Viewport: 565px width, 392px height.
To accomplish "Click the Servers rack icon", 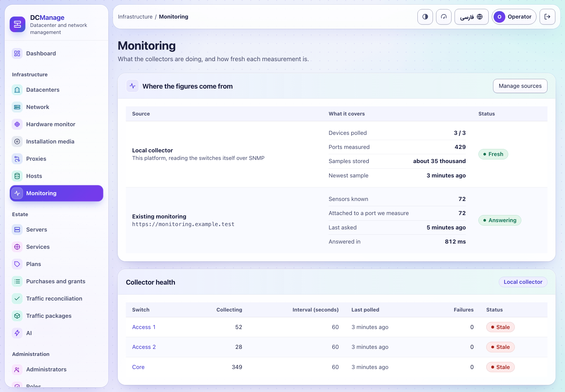I will point(17,230).
